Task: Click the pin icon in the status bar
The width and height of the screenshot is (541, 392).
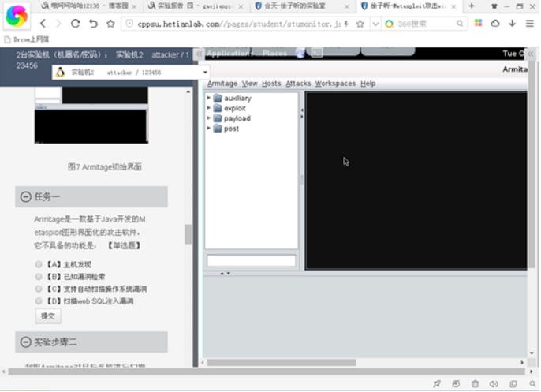Action: 437,383
